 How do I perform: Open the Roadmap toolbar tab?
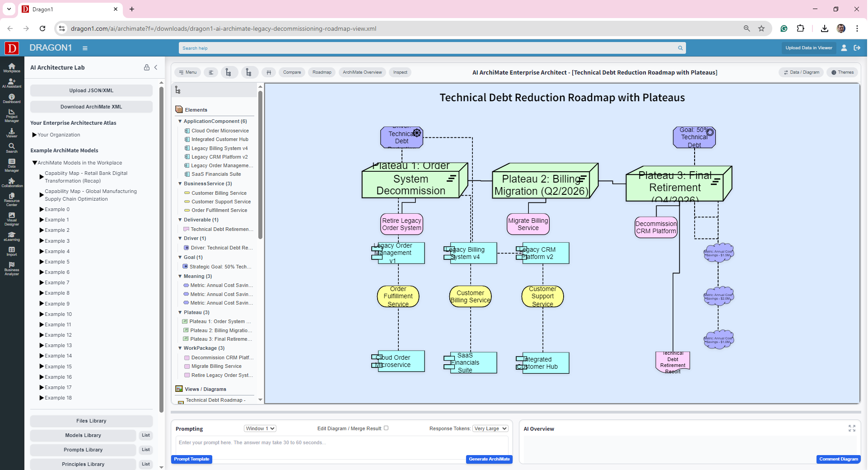click(x=322, y=72)
